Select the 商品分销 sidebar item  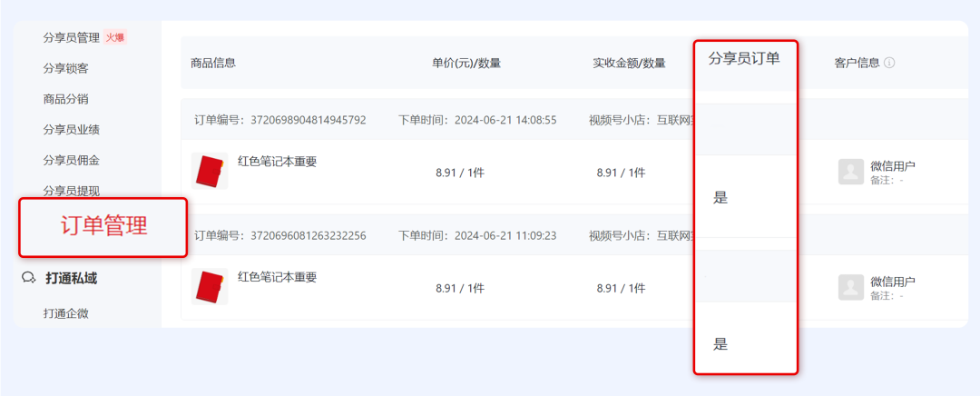tap(65, 99)
